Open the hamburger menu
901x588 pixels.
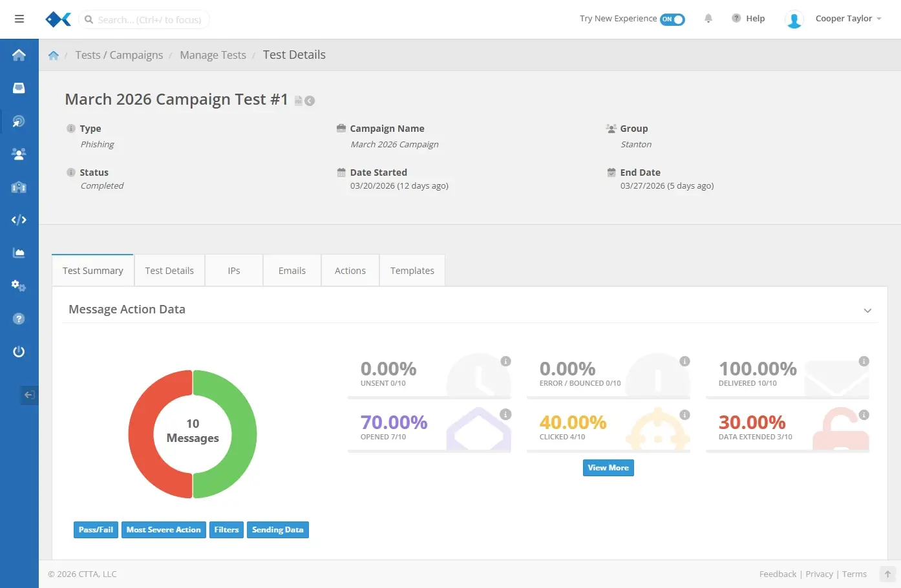pyautogui.click(x=19, y=19)
